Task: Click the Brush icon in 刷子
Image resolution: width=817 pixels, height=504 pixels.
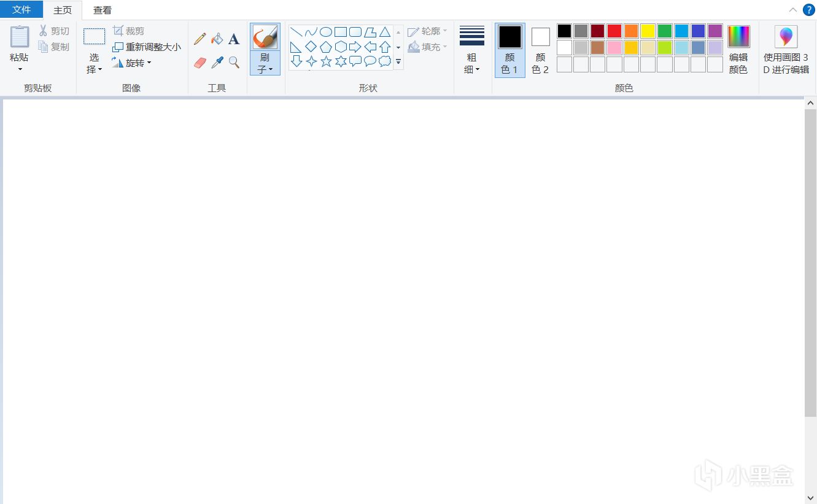Action: [x=265, y=37]
